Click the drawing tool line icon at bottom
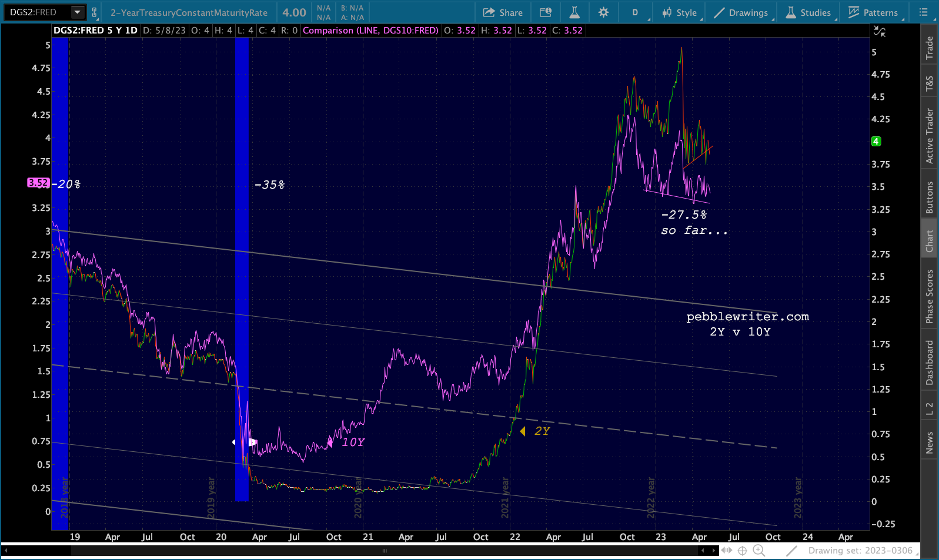Screen dimensions: 939x560 point(792,551)
